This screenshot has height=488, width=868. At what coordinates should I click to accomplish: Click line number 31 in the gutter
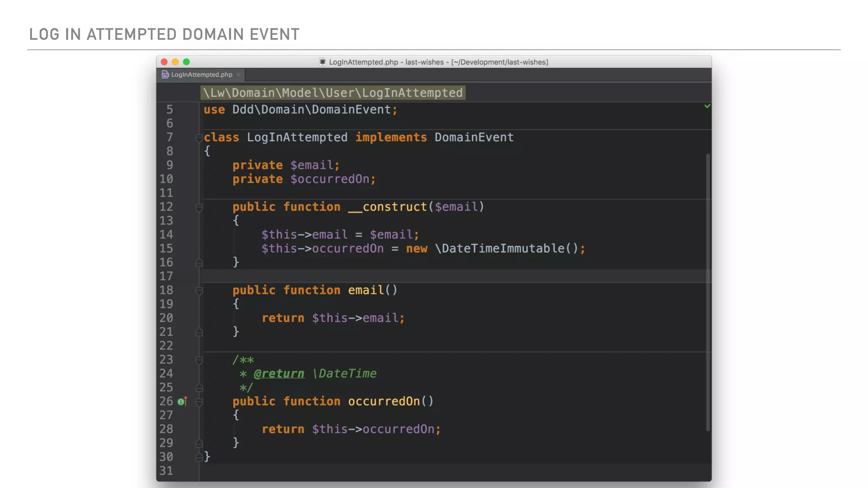[x=166, y=471]
